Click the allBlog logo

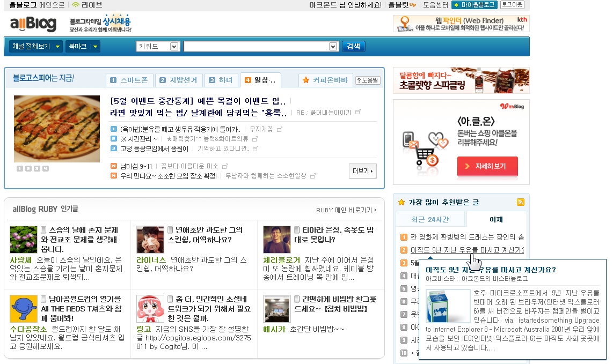click(33, 24)
